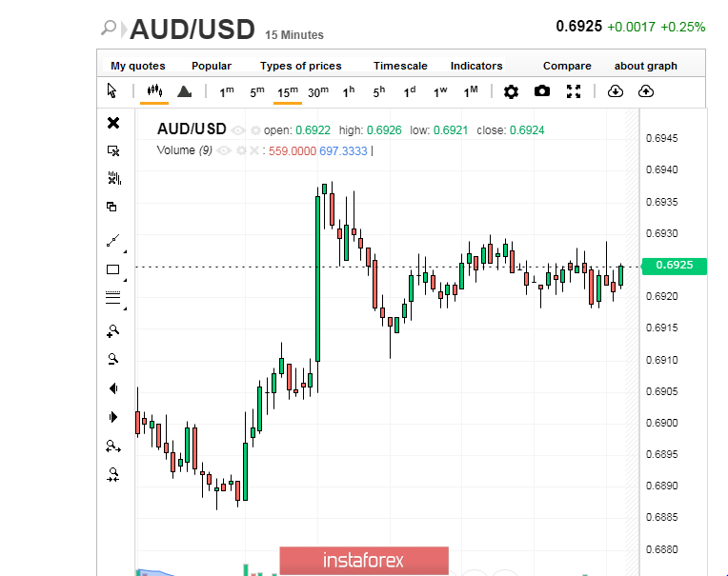Click the X icon atop the drawing sidebar

tap(113, 123)
